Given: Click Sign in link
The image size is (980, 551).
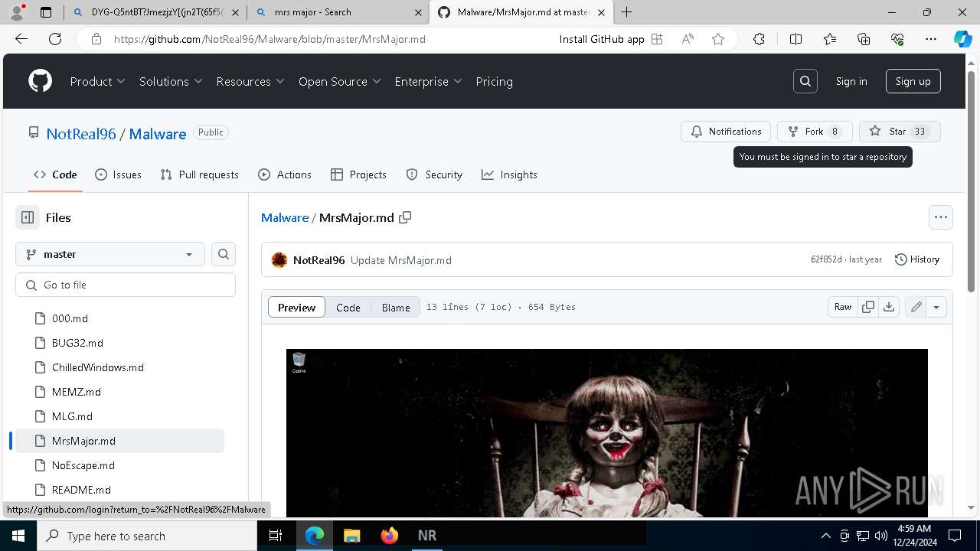Looking at the screenshot, I should coord(851,81).
